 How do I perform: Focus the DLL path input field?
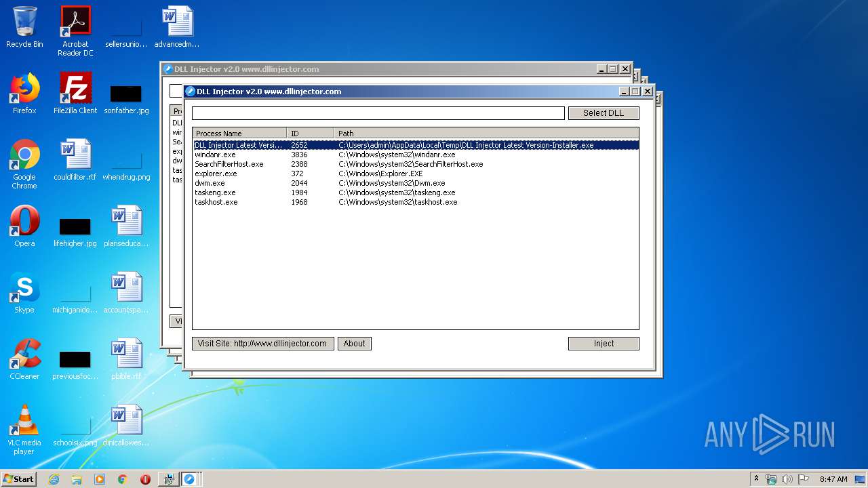pos(378,113)
